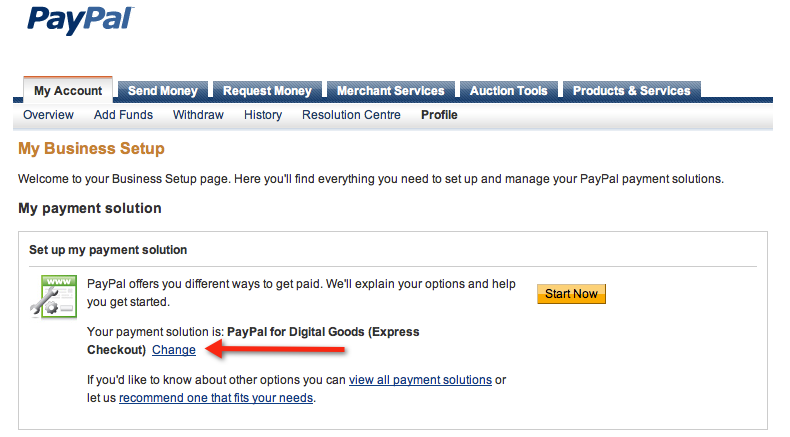Go to the Add Funds page
Viewport: 790px width, 437px height.
click(123, 115)
